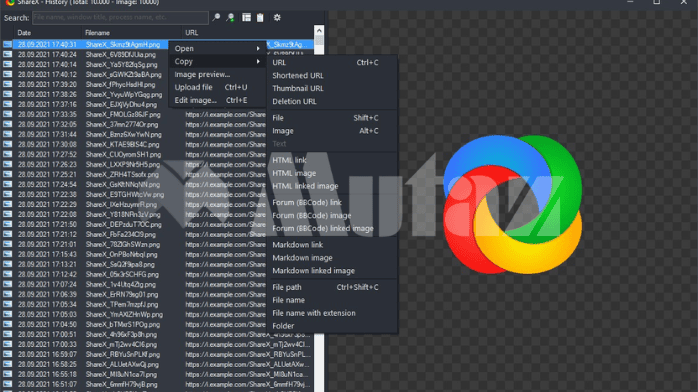
Task: Choose Image preview... from context menu
Action: pyautogui.click(x=217, y=74)
